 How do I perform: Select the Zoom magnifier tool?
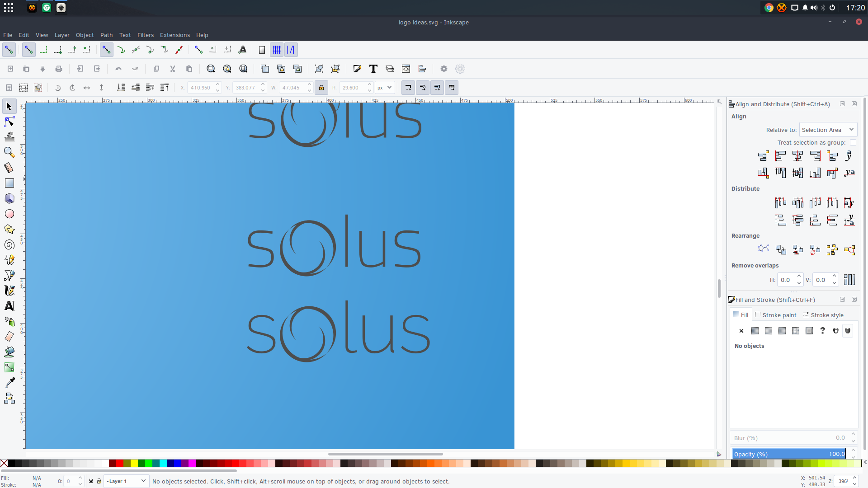[9, 152]
